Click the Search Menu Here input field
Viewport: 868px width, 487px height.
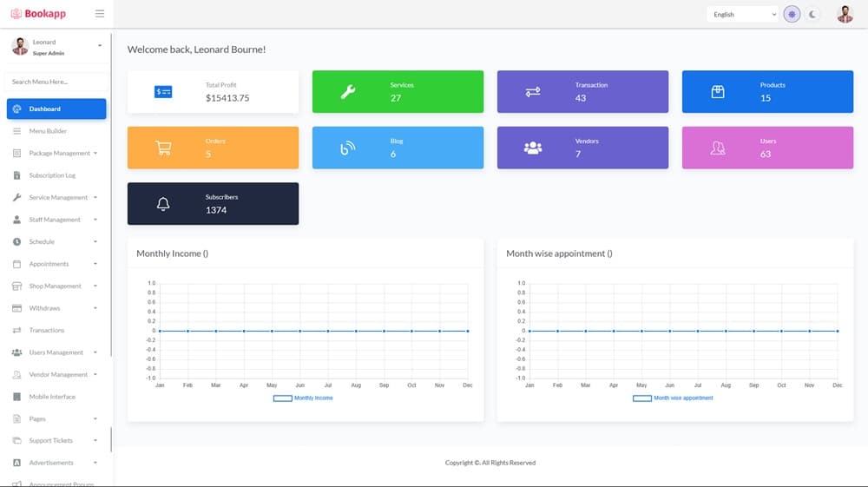pyautogui.click(x=56, y=82)
